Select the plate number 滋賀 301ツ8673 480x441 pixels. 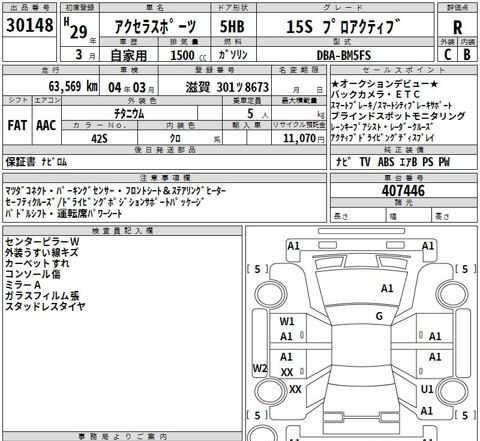pos(227,87)
